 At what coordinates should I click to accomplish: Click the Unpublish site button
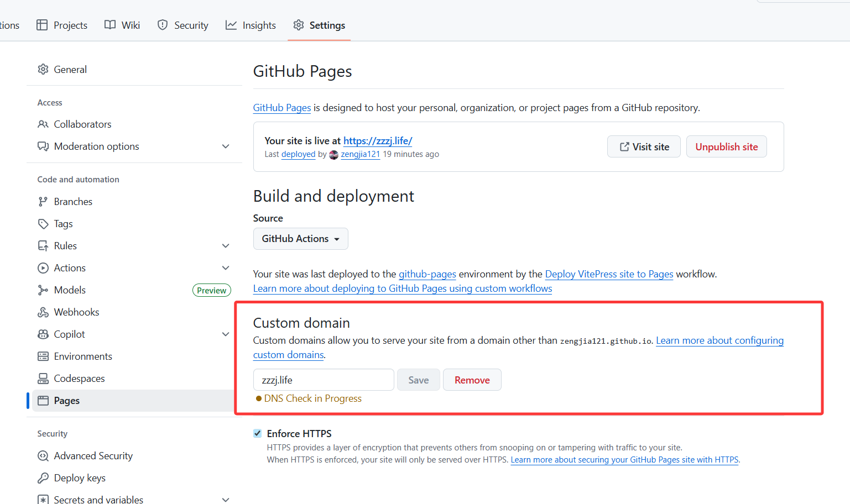coord(727,146)
